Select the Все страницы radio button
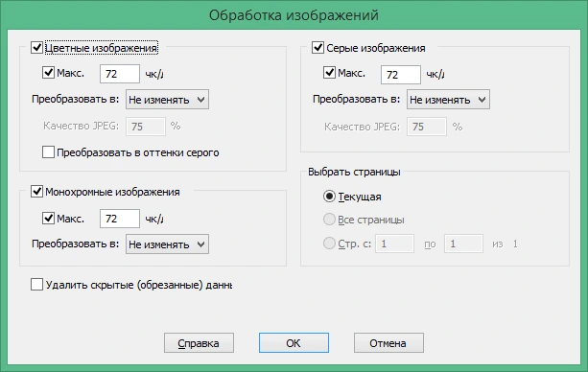This screenshot has height=372, width=588. click(x=329, y=220)
